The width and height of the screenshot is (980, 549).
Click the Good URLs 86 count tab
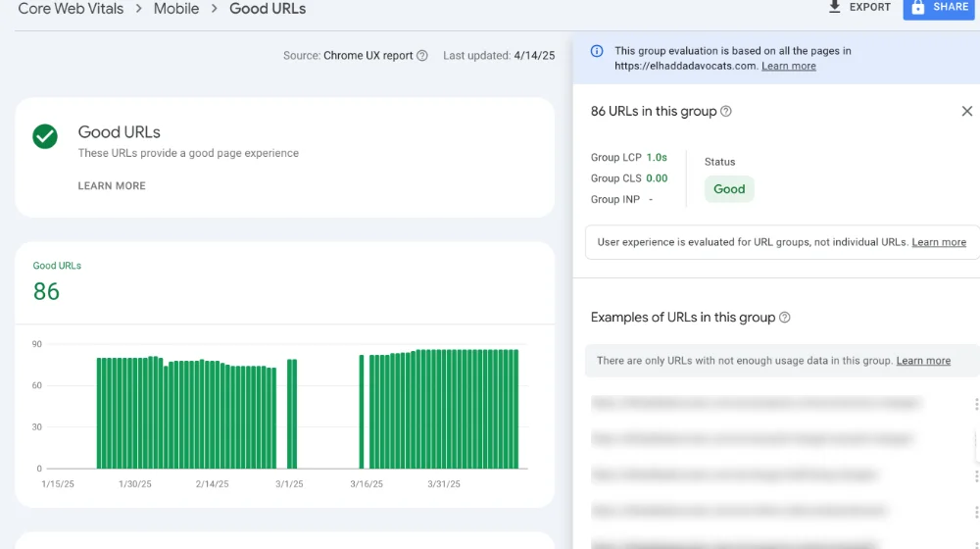[x=57, y=281]
